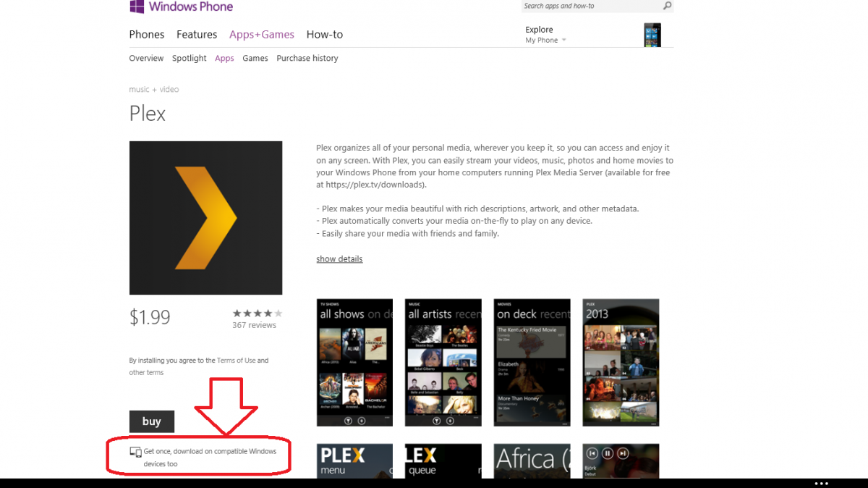Switch to the Apps tab
This screenshot has width=868, height=488.
coord(224,59)
